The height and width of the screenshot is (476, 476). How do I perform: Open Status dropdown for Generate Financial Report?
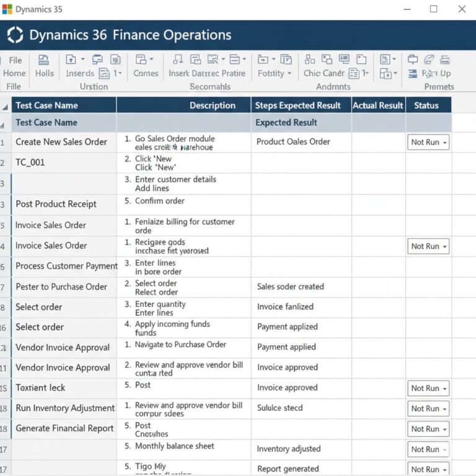coord(428,429)
